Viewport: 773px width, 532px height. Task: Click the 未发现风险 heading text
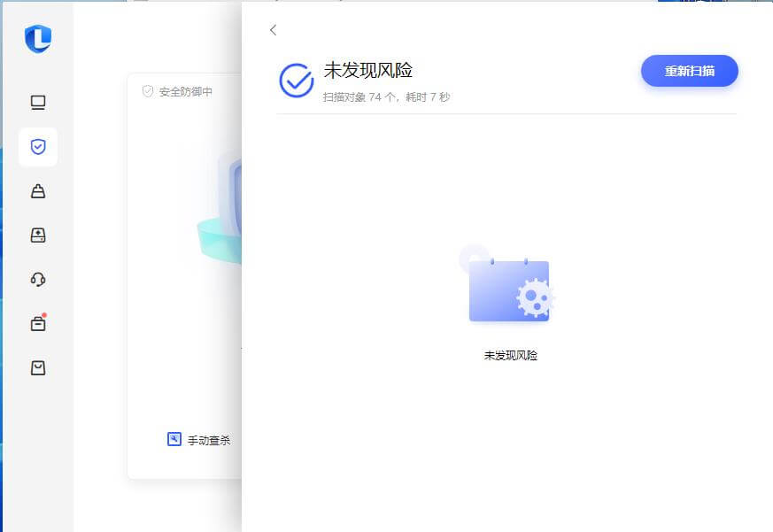[367, 70]
